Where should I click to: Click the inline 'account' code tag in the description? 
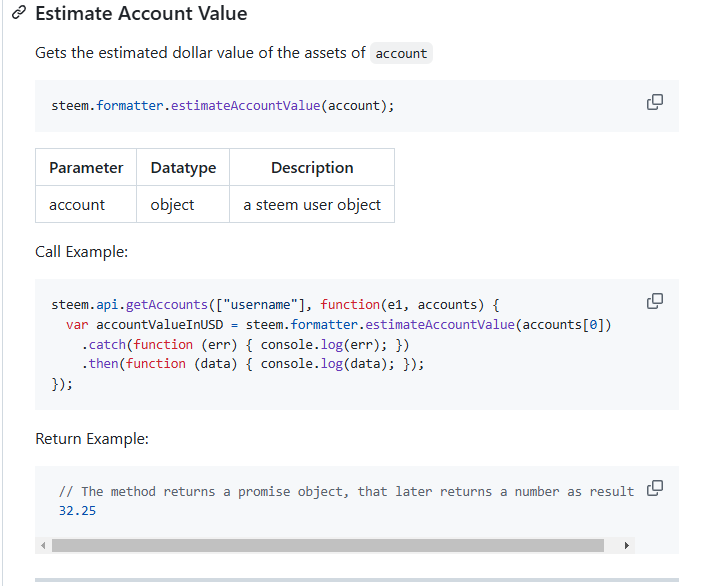click(401, 53)
